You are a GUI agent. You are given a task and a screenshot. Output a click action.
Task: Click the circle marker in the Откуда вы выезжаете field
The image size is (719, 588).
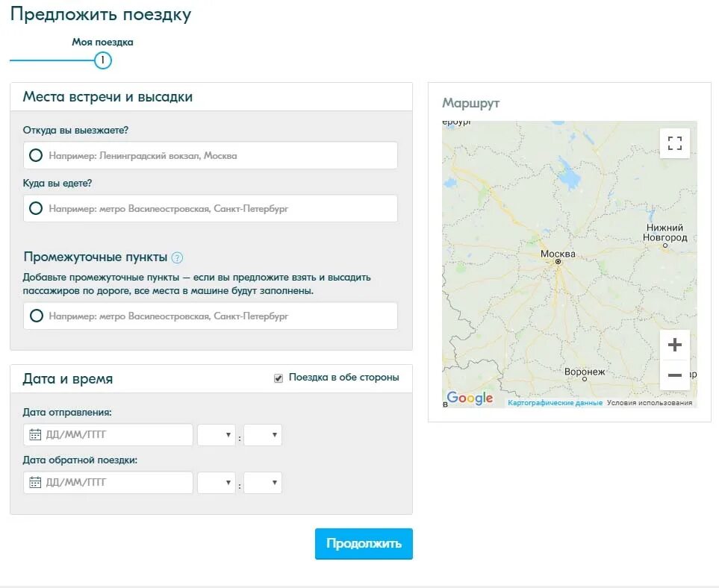pos(35,155)
